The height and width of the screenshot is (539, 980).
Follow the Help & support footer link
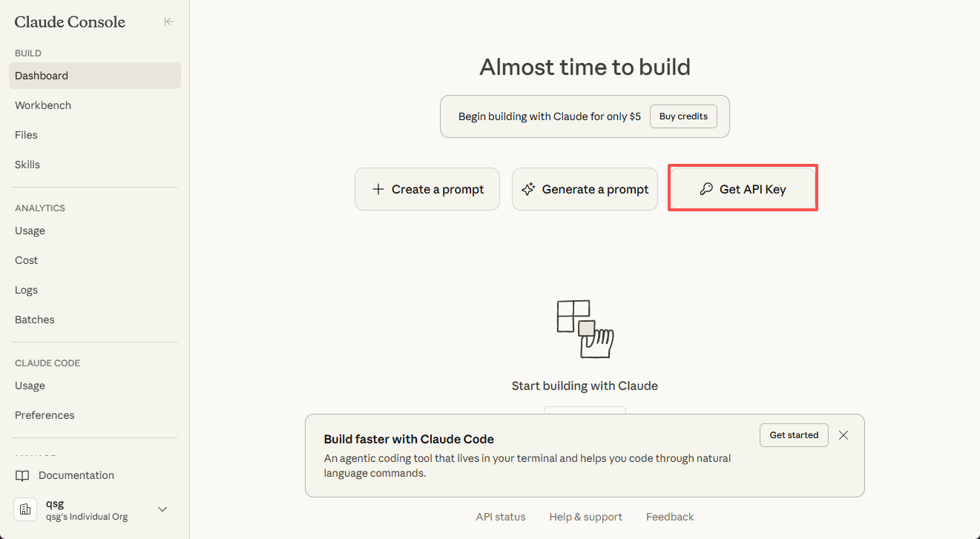[x=585, y=517]
